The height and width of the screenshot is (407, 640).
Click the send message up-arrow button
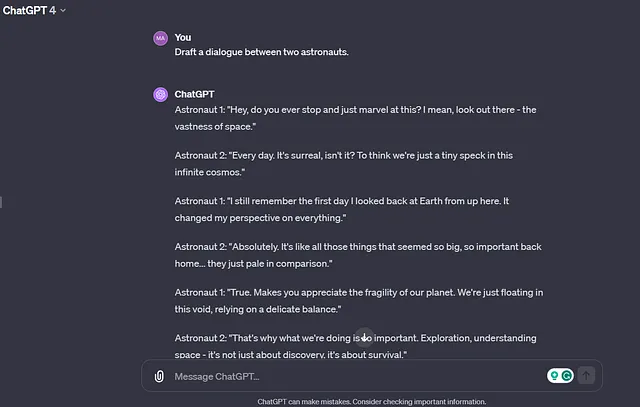[586, 375]
